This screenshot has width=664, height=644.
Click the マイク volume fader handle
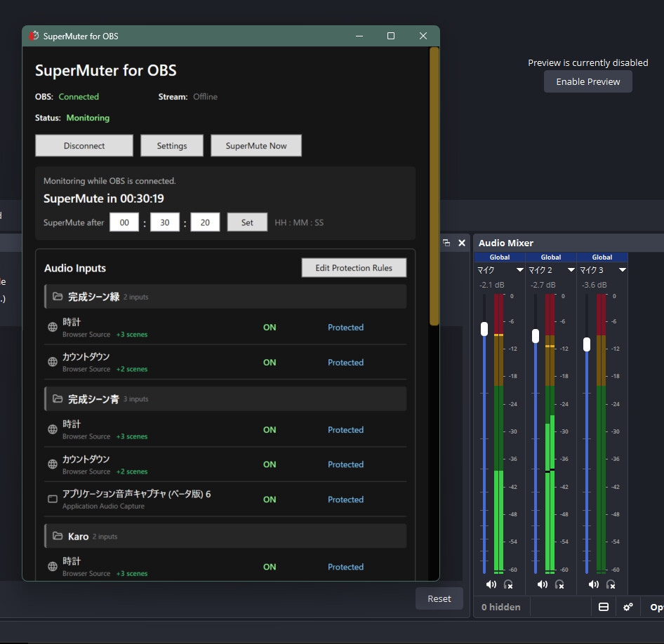(x=484, y=329)
